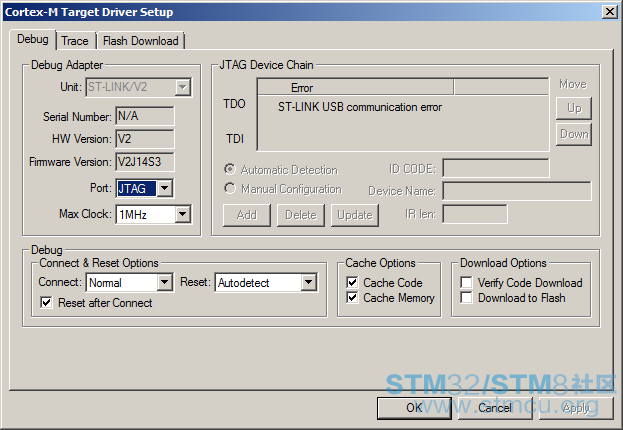Switch to the Debug tab

pyautogui.click(x=33, y=39)
